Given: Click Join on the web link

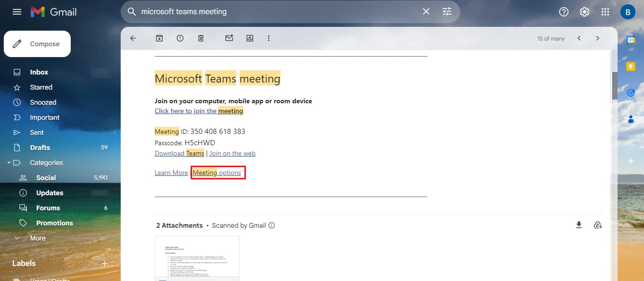Looking at the screenshot, I should tap(232, 153).
